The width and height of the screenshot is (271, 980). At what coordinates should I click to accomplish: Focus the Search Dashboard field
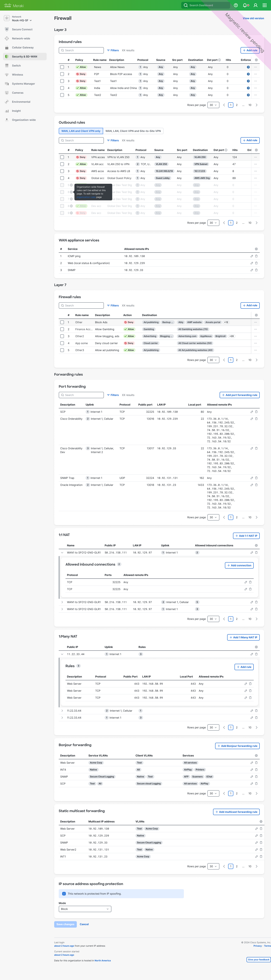click(206, 5)
